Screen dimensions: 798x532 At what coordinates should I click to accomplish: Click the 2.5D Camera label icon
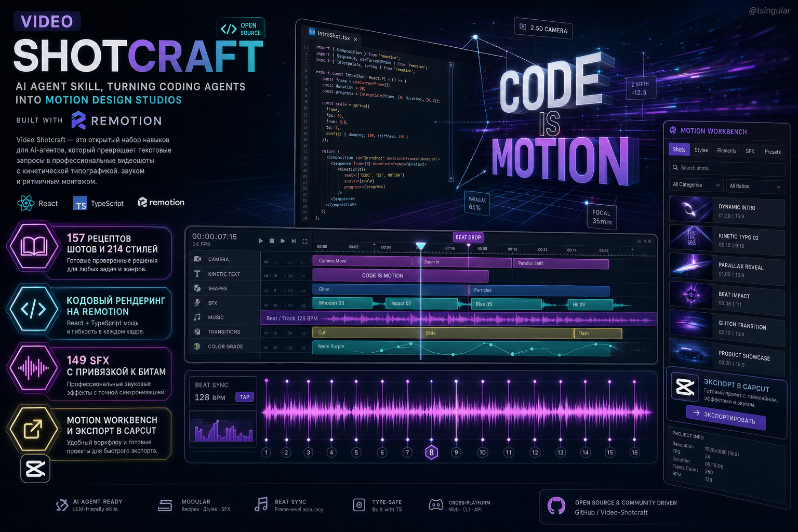click(x=523, y=27)
